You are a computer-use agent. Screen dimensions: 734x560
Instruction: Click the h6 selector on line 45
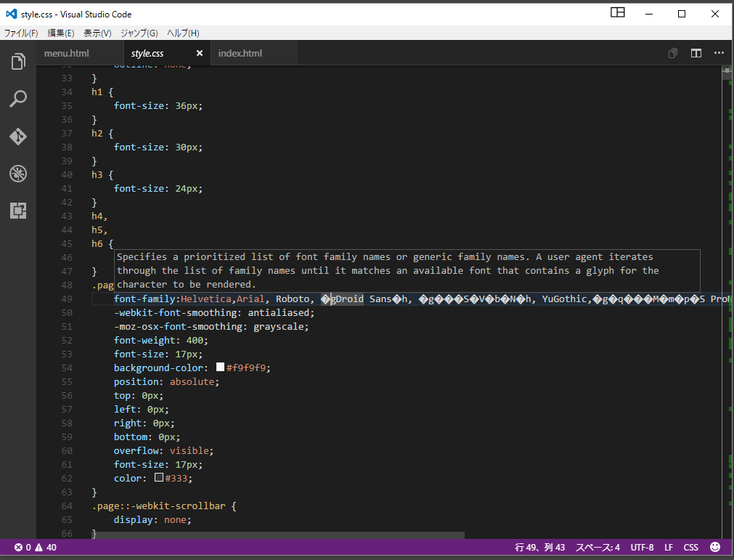tap(97, 243)
